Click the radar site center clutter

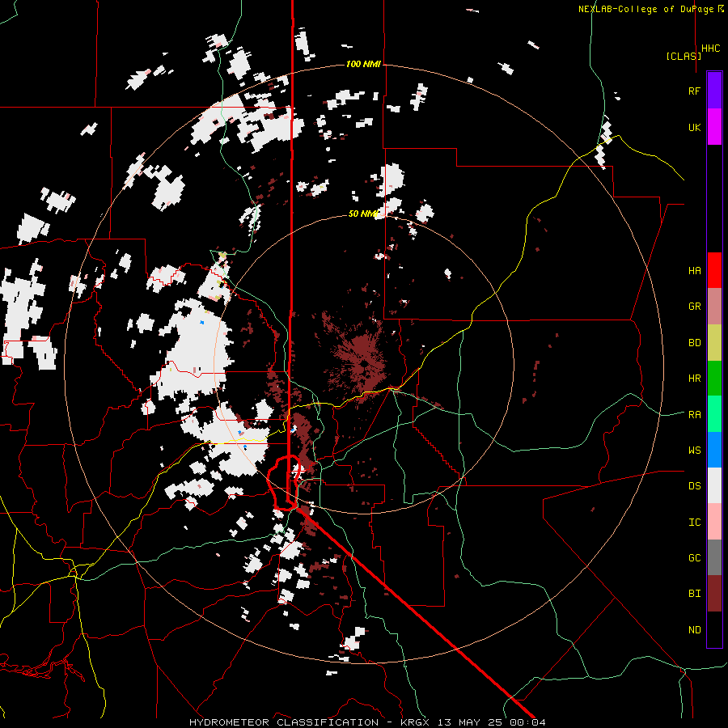pyautogui.click(x=363, y=363)
